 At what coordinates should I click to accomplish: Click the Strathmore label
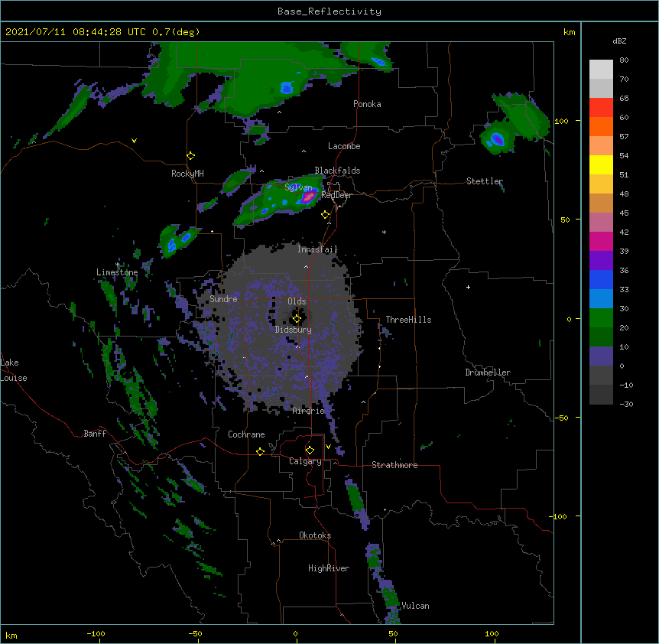point(394,465)
